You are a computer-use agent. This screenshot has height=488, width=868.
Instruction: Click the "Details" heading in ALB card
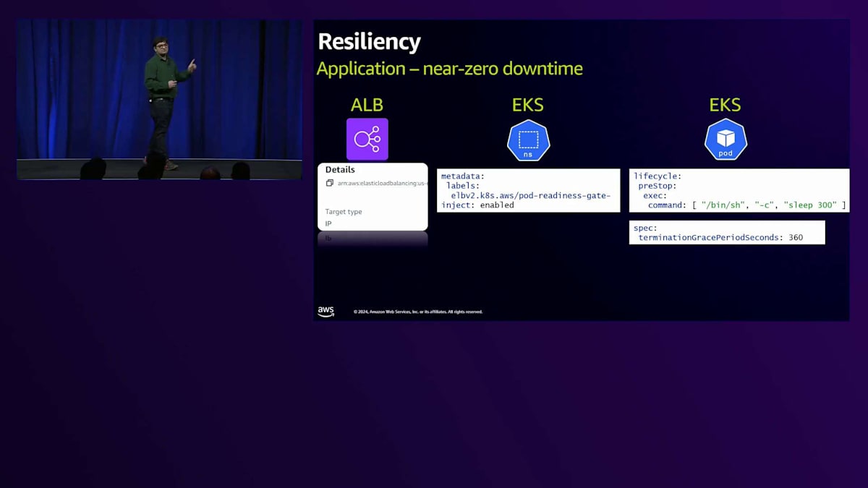click(340, 170)
